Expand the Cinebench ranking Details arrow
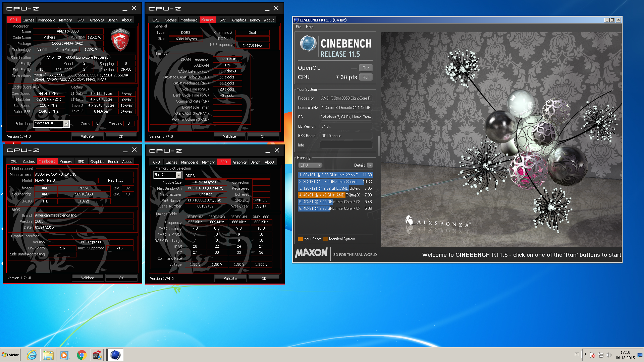The height and width of the screenshot is (362, 644). [x=370, y=165]
